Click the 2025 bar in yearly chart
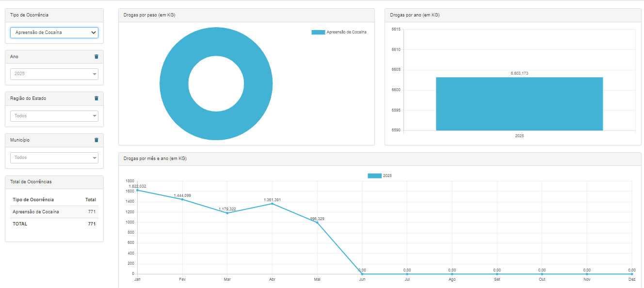644x288 pixels. click(519, 104)
